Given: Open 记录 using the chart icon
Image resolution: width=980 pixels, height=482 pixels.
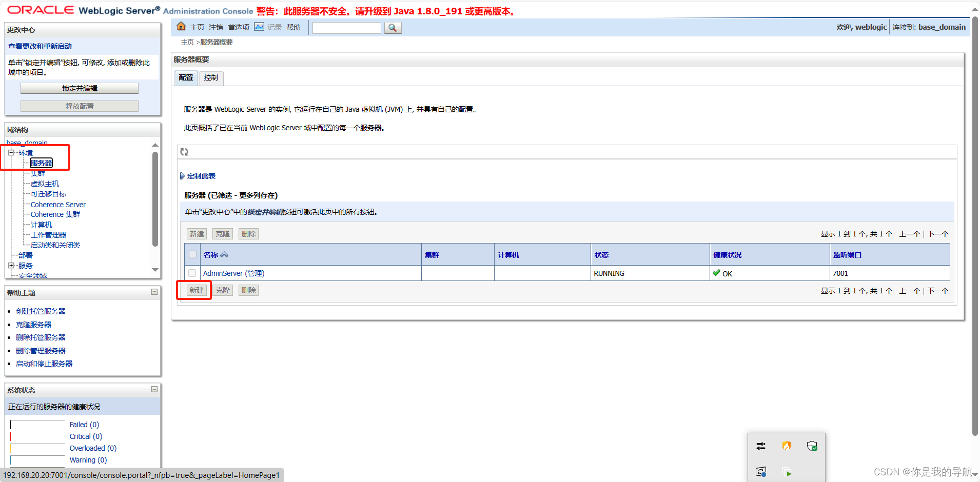Looking at the screenshot, I should pyautogui.click(x=259, y=27).
